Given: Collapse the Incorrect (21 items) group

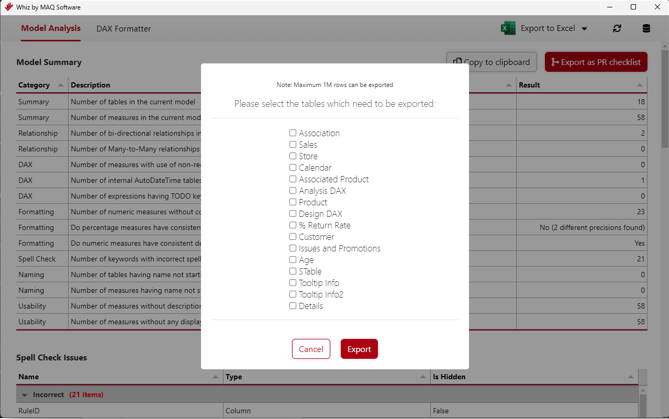Looking at the screenshot, I should pos(25,395).
